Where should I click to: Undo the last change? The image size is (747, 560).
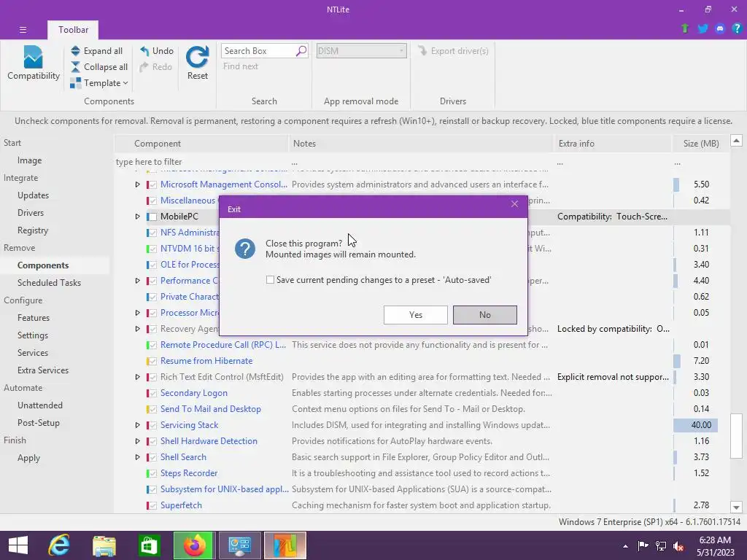pyautogui.click(x=157, y=51)
